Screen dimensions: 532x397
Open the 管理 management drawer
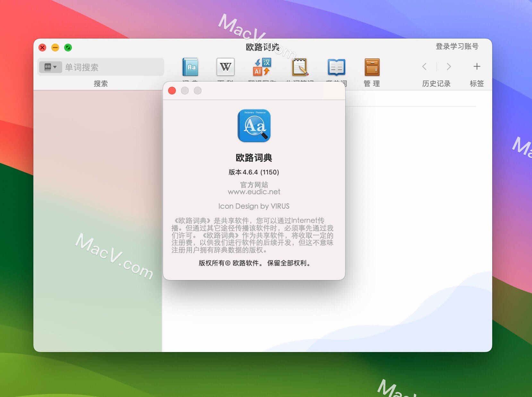tap(372, 67)
